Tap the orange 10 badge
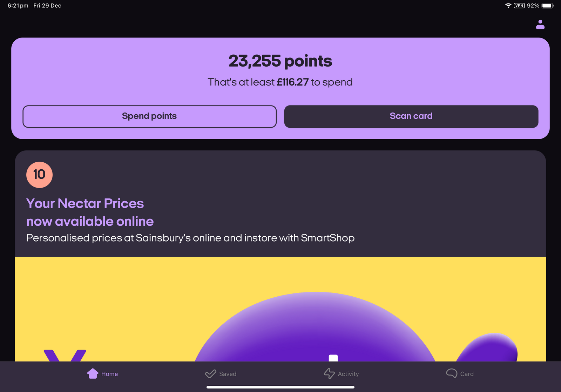 click(x=39, y=175)
